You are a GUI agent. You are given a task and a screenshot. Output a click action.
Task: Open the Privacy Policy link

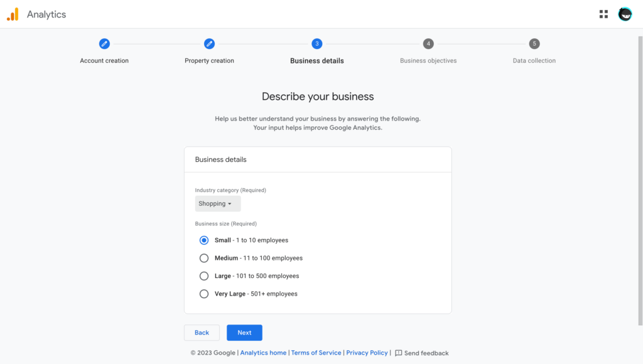pyautogui.click(x=367, y=353)
